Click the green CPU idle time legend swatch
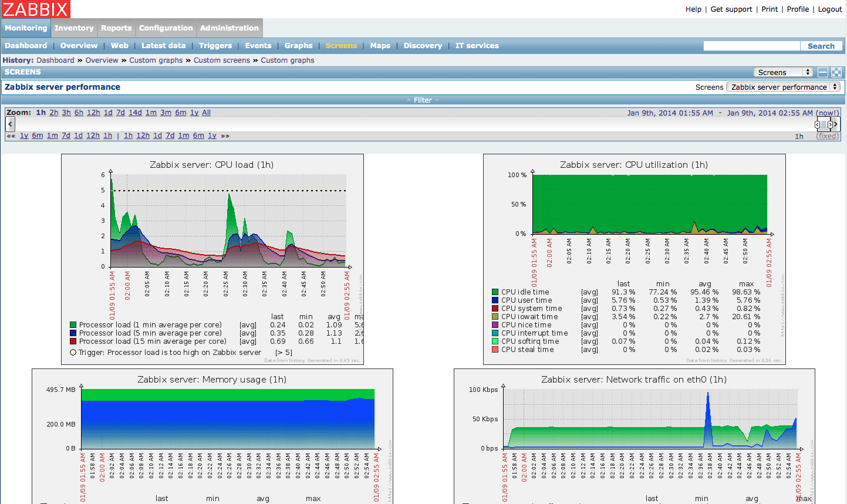This screenshot has height=504, width=847. (495, 292)
